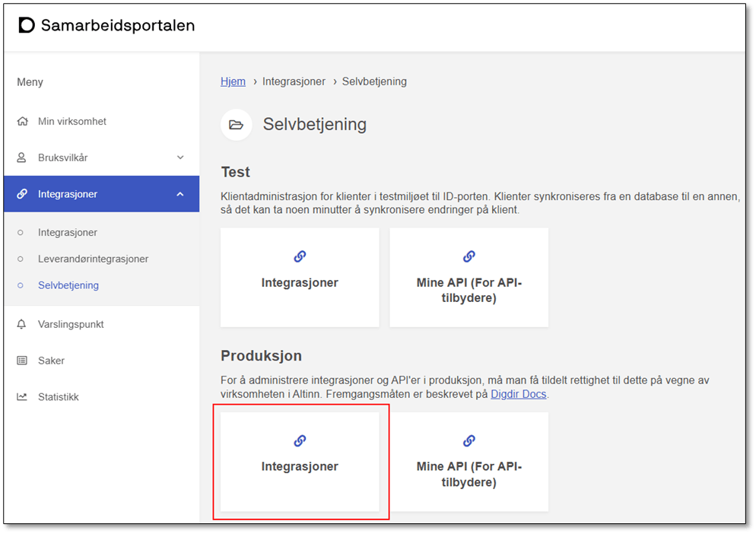The image size is (756, 534).
Task: Click the link icon in Integrasjoner menu
Action: coord(22,195)
